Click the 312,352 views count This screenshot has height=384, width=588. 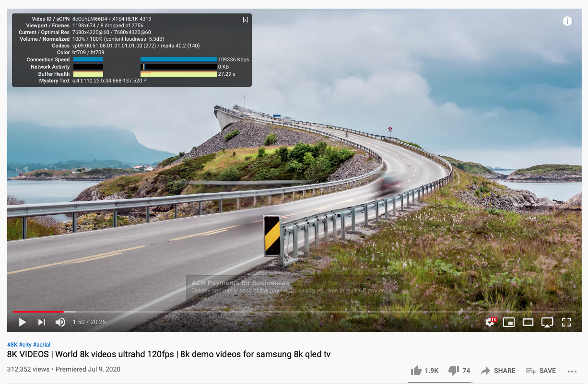[x=28, y=370]
